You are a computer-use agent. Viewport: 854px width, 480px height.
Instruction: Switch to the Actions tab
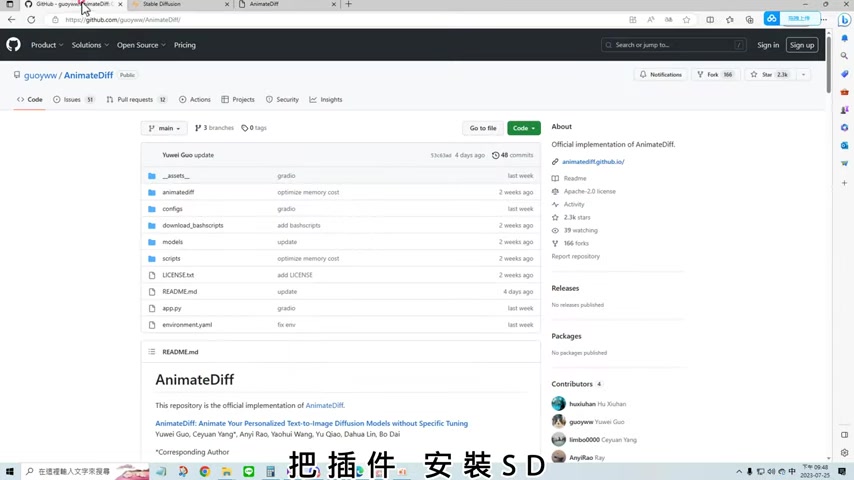(194, 100)
